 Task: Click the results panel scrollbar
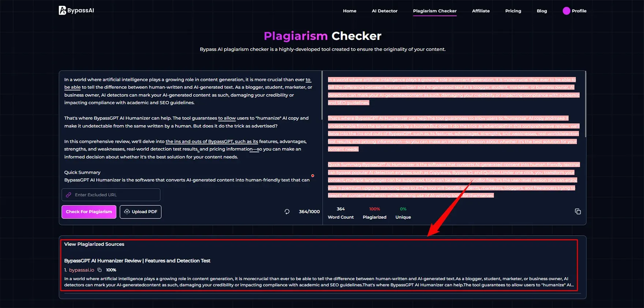coord(585,104)
